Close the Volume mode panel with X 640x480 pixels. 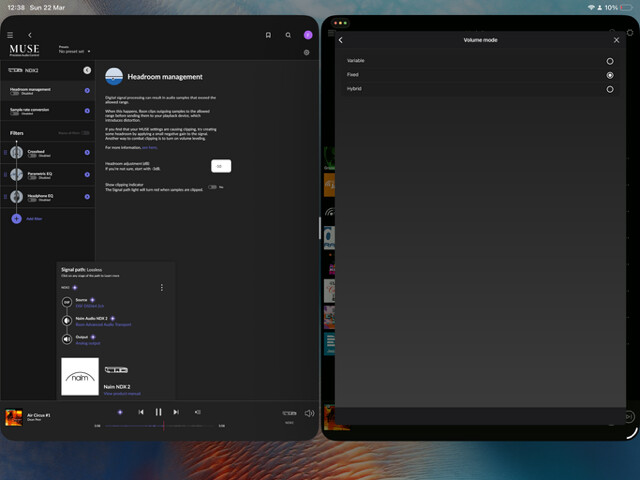616,40
